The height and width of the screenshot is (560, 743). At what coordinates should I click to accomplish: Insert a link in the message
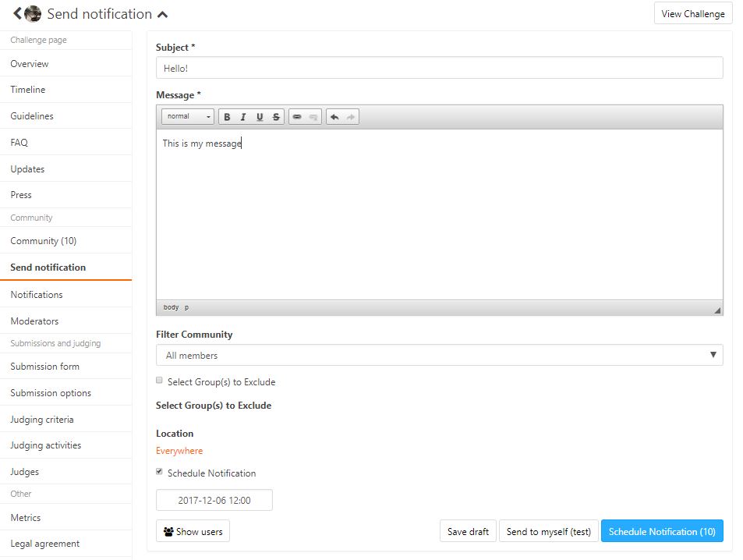[x=297, y=117]
